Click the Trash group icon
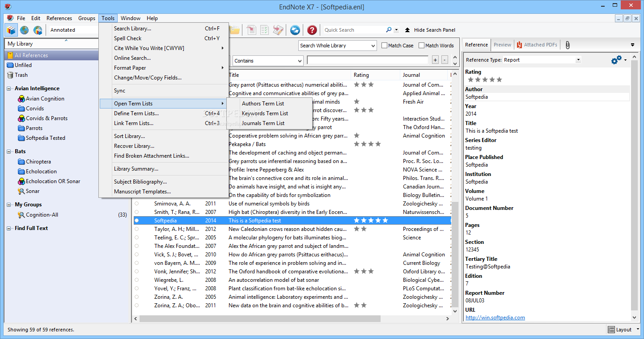The image size is (644, 339). tap(10, 75)
